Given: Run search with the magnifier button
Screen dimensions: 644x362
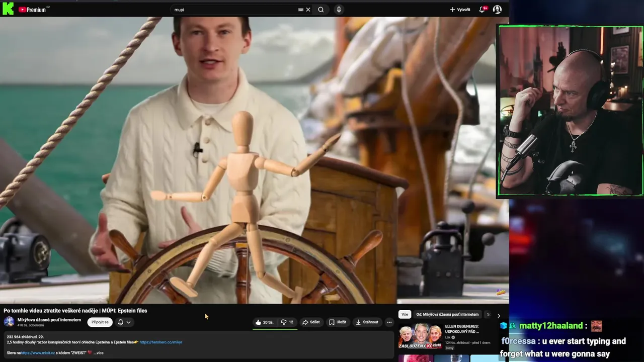Looking at the screenshot, I should pyautogui.click(x=321, y=10).
